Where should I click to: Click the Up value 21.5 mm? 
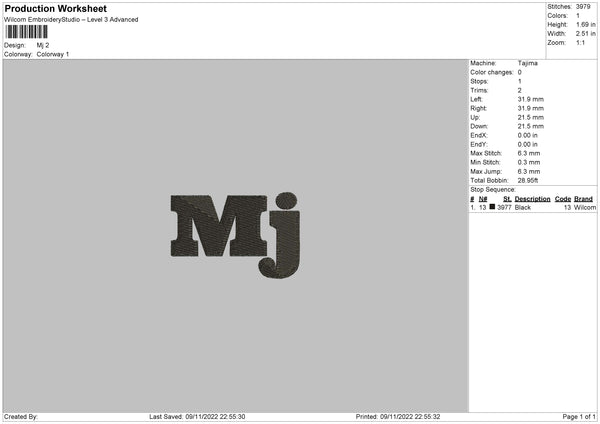pos(530,117)
